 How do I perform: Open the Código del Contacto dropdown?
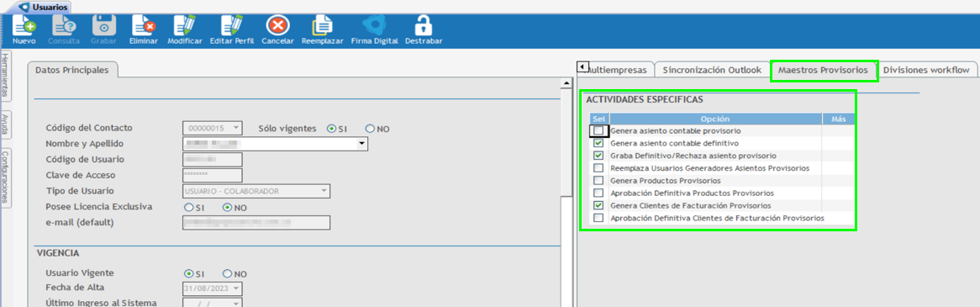235,128
